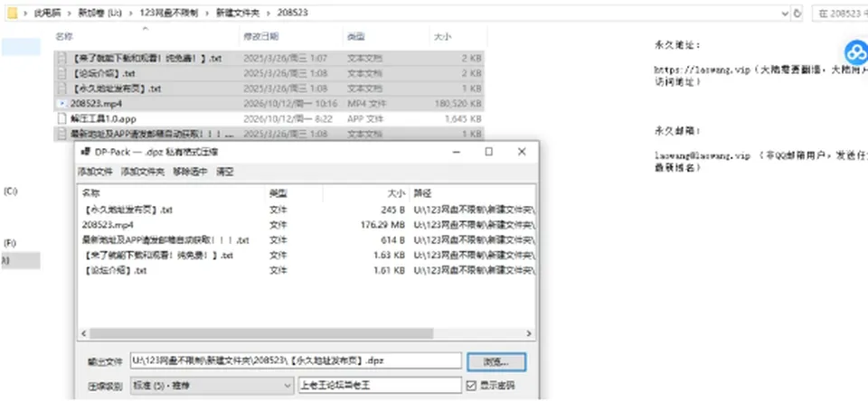The height and width of the screenshot is (401, 868).
Task: Open the 压缩级别 标准 (5) dropdown
Action: pyautogui.click(x=212, y=386)
